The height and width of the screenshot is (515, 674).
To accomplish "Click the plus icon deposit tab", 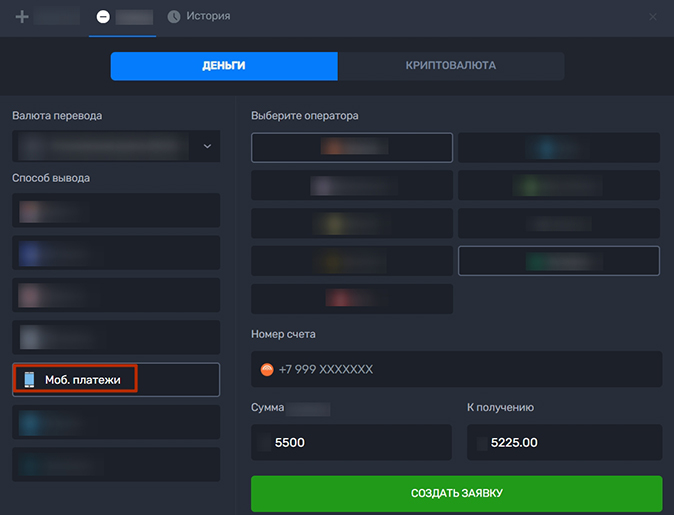I will click(45, 17).
